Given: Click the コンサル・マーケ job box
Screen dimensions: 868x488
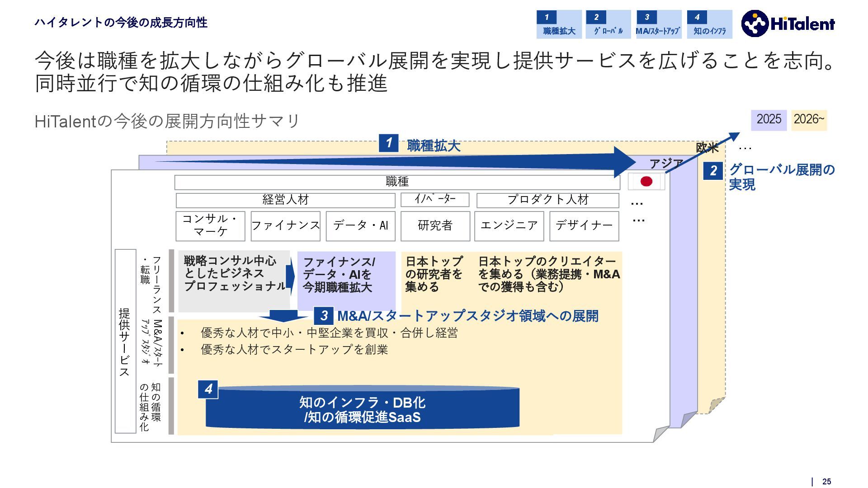Looking at the screenshot, I should click(210, 226).
